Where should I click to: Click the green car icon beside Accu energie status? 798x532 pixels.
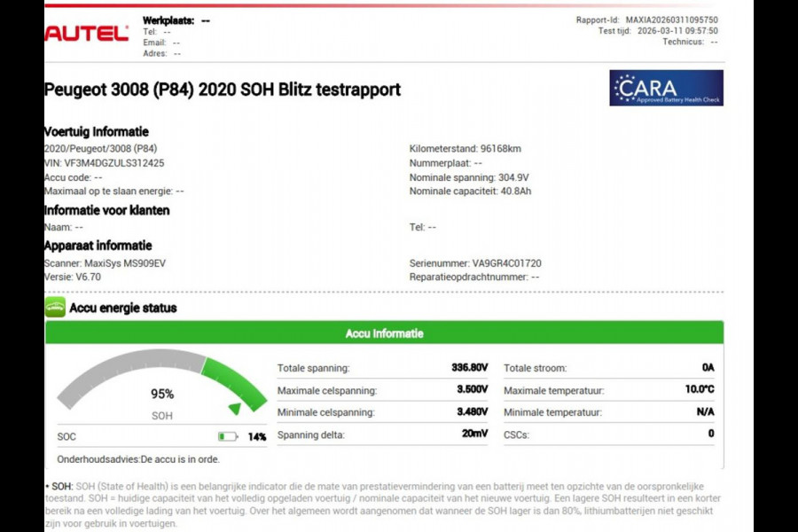tap(55, 307)
